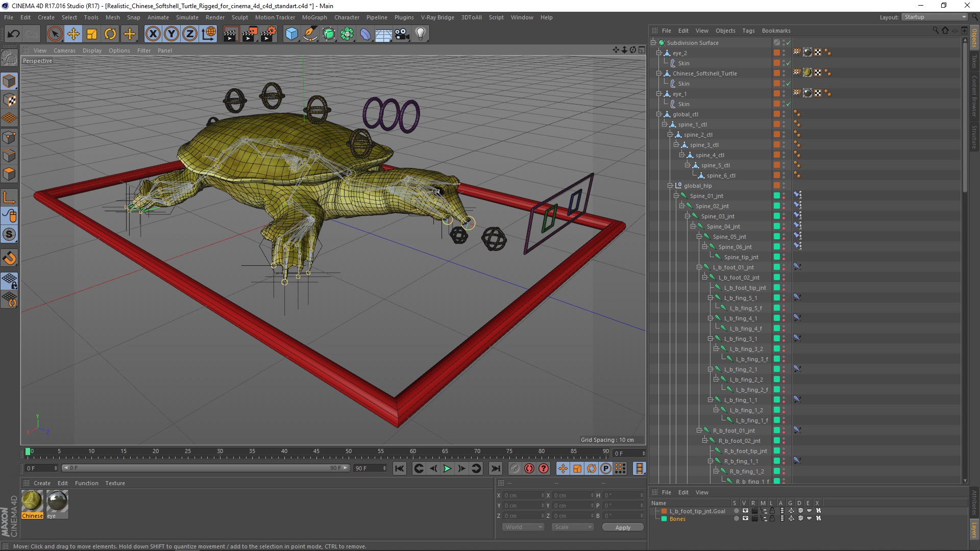Toggle parameter keyframe recording P
Screen dimensions: 980x551
click(x=606, y=468)
